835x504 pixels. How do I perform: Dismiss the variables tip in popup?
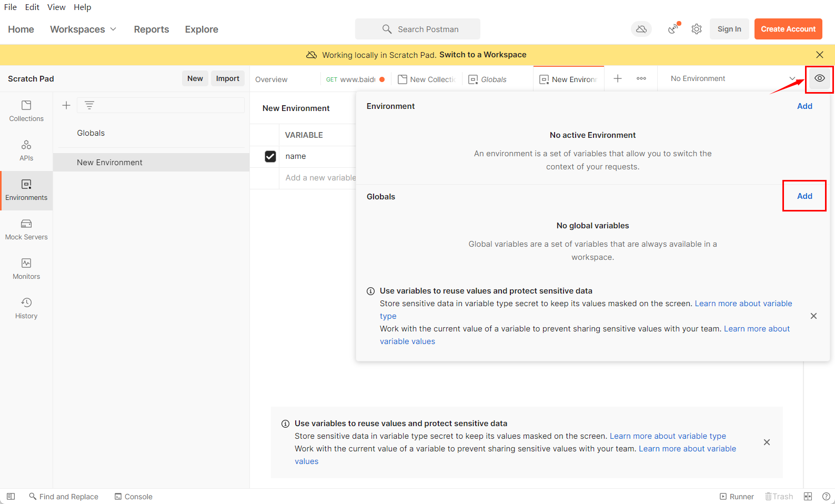click(813, 316)
